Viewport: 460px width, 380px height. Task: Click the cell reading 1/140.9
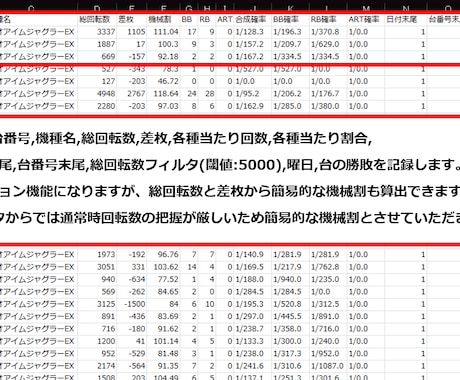click(253, 255)
